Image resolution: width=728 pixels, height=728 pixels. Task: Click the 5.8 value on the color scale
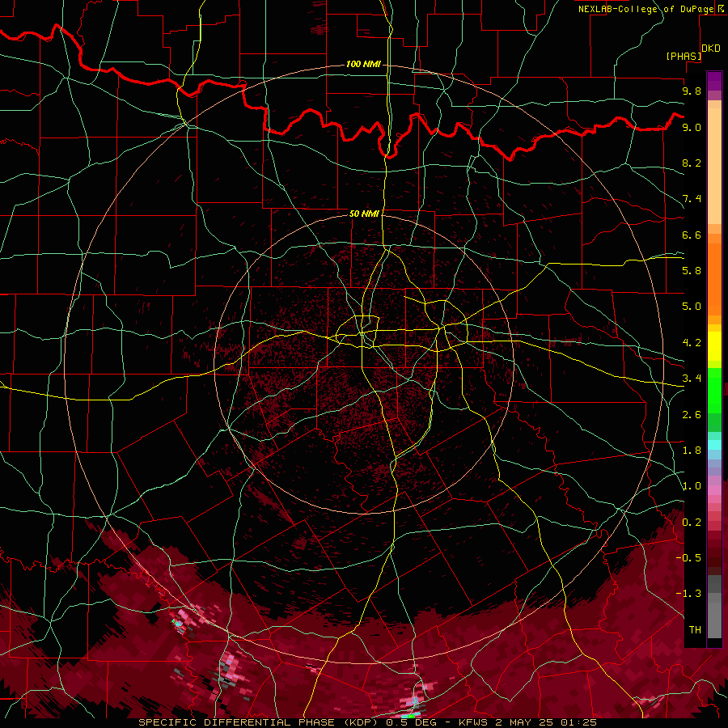(x=692, y=271)
